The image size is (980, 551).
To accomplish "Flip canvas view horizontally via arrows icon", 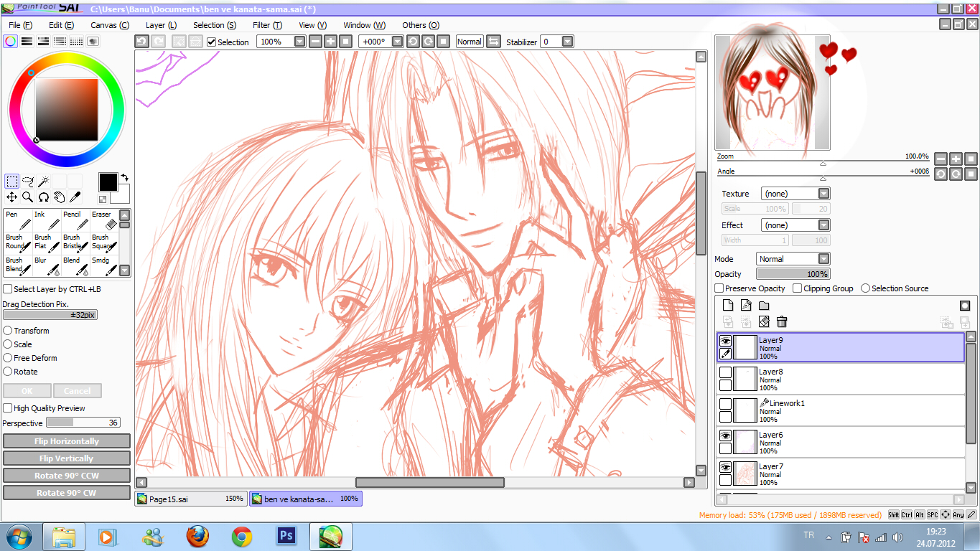I will pos(493,42).
